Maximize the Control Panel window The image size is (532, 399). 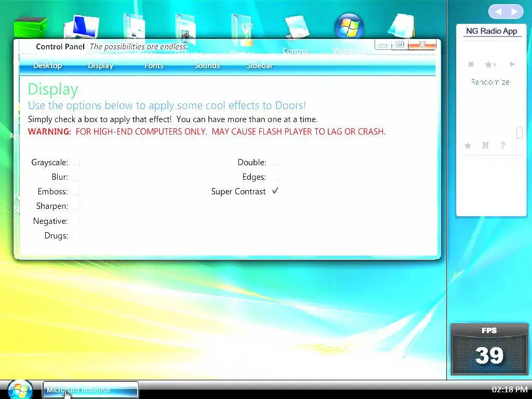pyautogui.click(x=400, y=45)
